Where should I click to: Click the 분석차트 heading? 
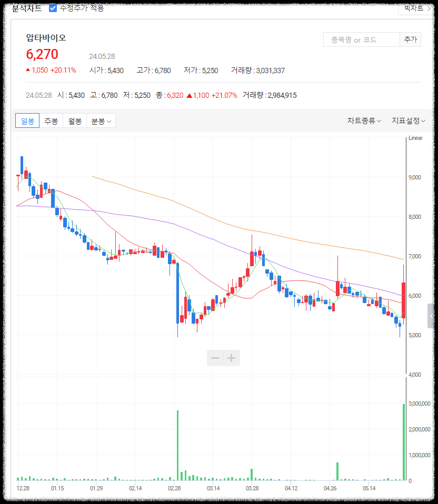tap(27, 8)
